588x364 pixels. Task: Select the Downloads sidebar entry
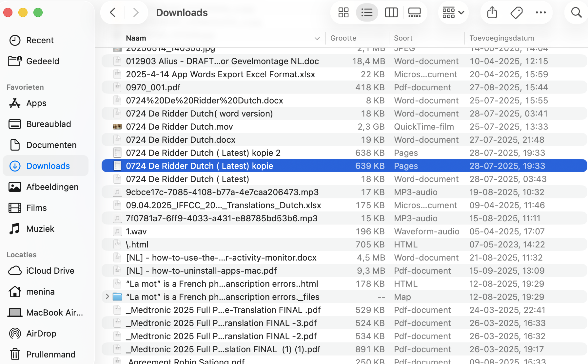(x=48, y=166)
